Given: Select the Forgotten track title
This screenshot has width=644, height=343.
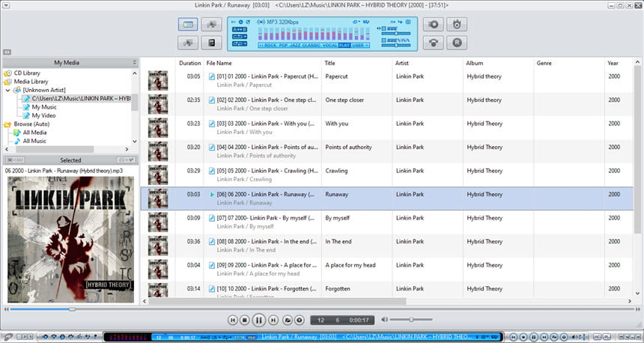Looking at the screenshot, I should [338, 289].
